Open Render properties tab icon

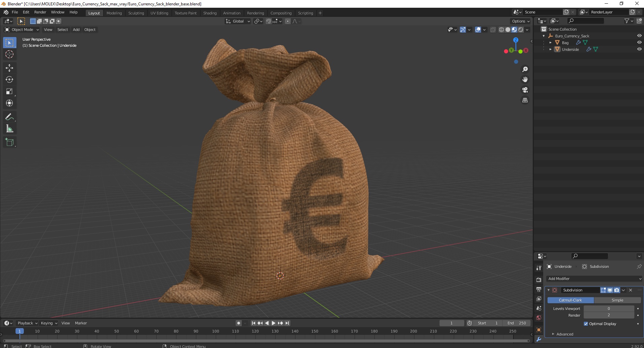coord(539,280)
